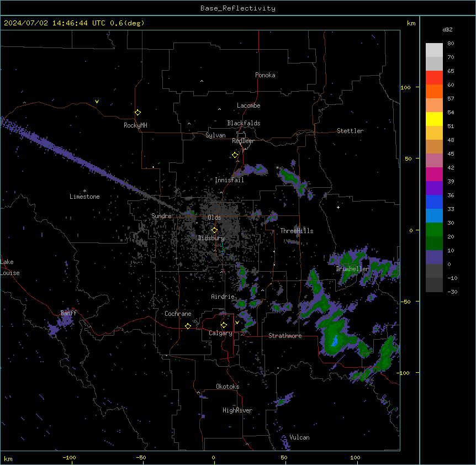
Task: Click the HighRiver label
Action: pyautogui.click(x=237, y=410)
